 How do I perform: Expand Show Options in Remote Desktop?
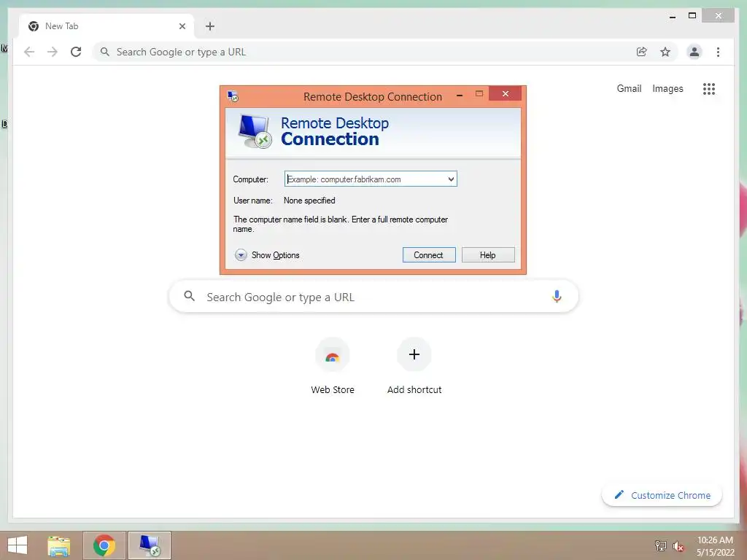coord(267,255)
